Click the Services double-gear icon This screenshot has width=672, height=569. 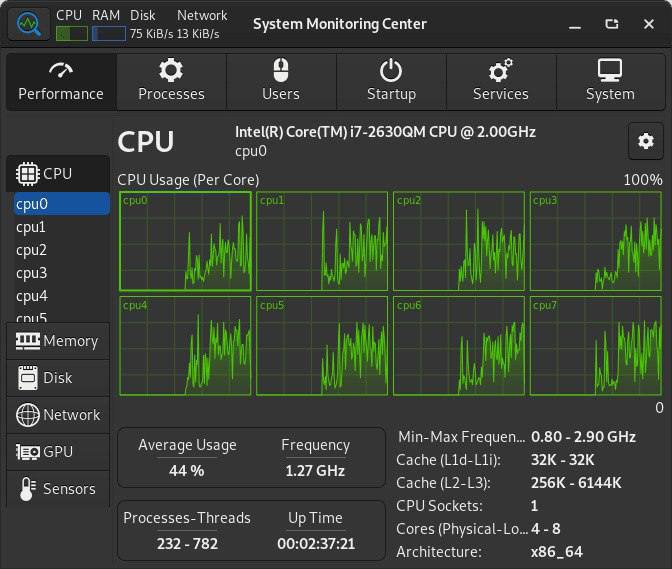[501, 70]
